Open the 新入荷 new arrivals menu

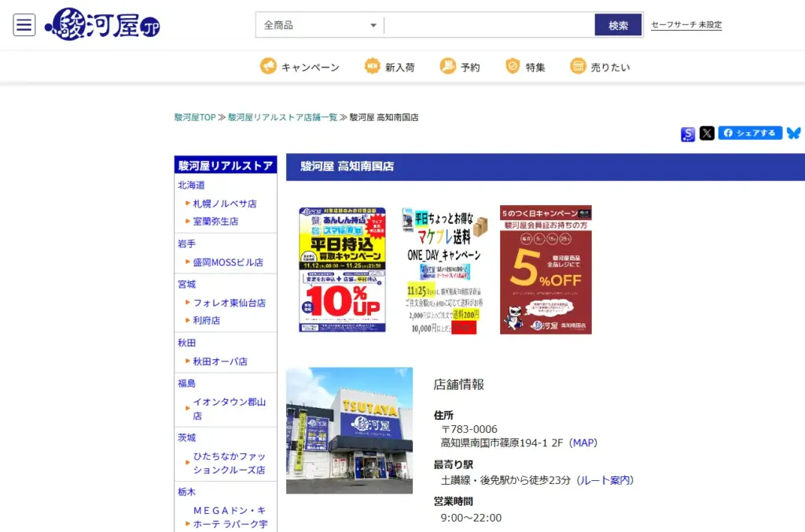(390, 67)
